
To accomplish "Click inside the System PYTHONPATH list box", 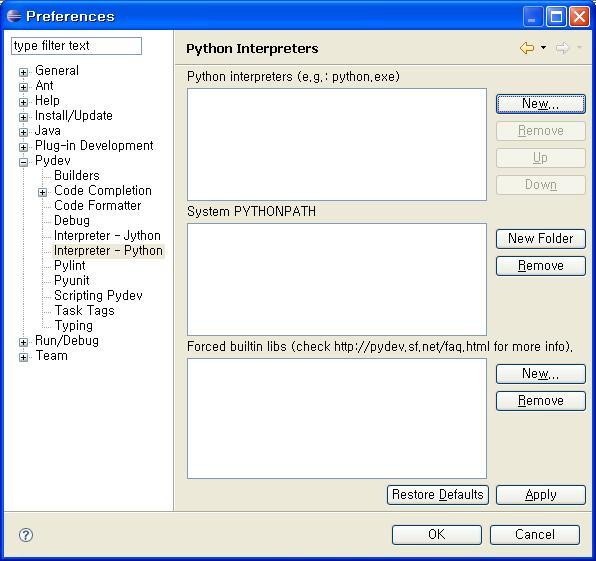I will tap(337, 279).
